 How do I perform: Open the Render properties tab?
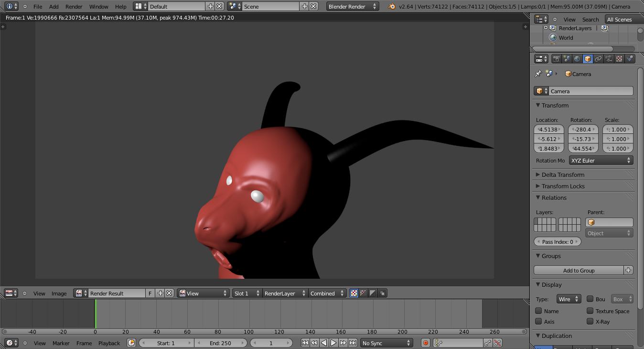pos(556,59)
